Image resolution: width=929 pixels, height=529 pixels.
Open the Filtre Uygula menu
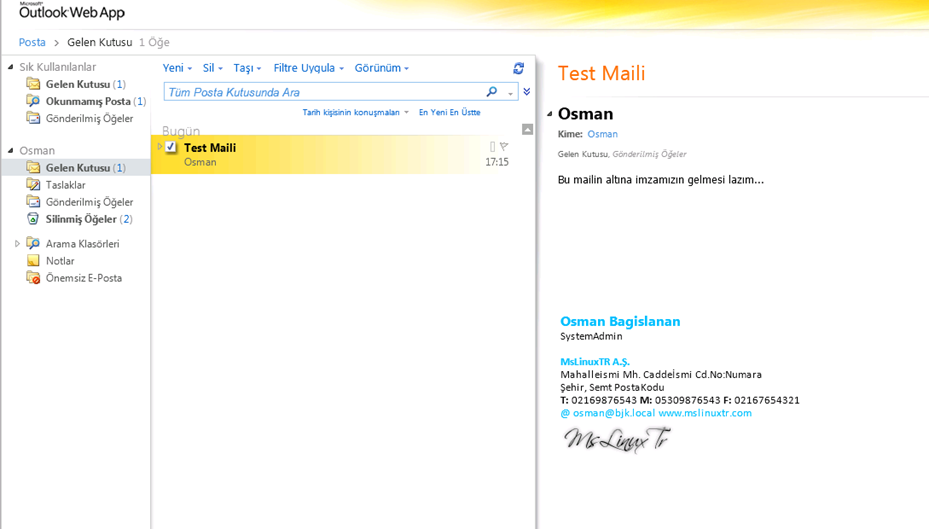[309, 68]
